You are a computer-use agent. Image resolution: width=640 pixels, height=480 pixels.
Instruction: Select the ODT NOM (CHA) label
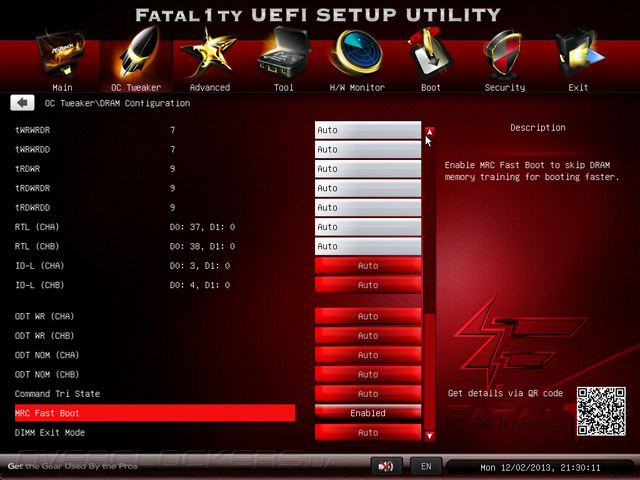(47, 355)
